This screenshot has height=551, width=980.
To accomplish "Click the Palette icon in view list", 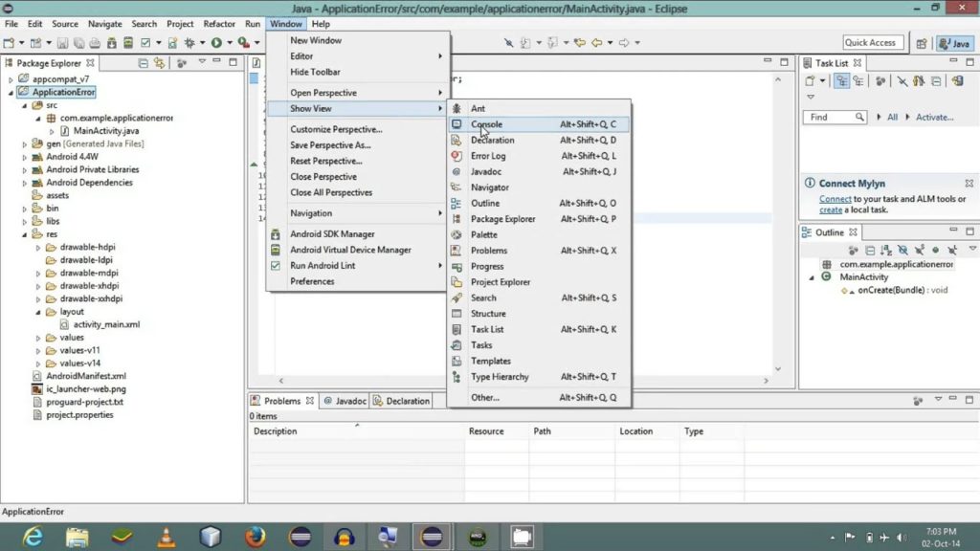I will (x=457, y=235).
